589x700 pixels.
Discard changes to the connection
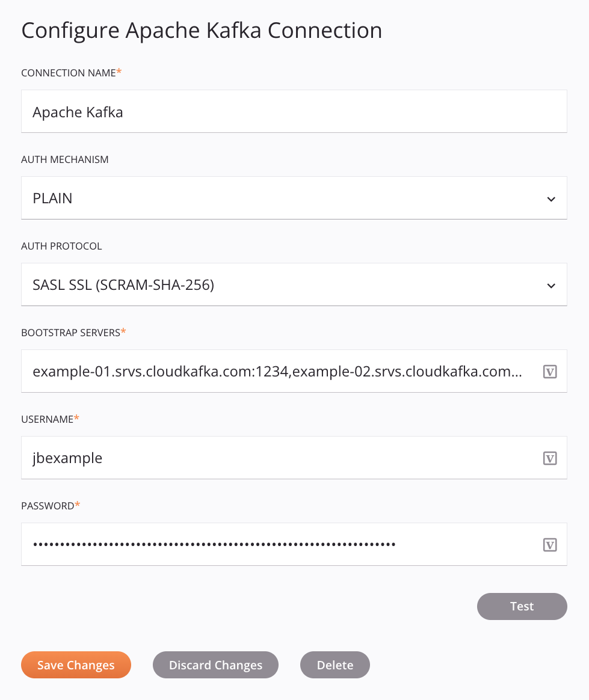pos(215,665)
